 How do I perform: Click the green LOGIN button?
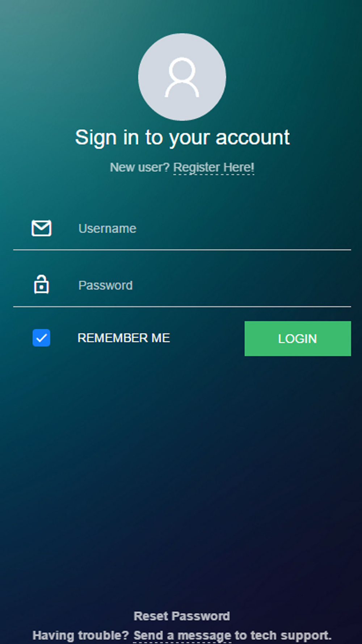(x=298, y=339)
